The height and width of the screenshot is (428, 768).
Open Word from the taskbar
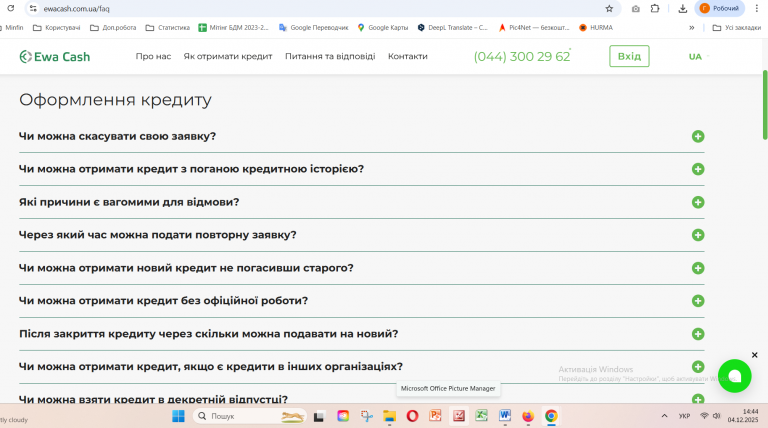point(505,416)
